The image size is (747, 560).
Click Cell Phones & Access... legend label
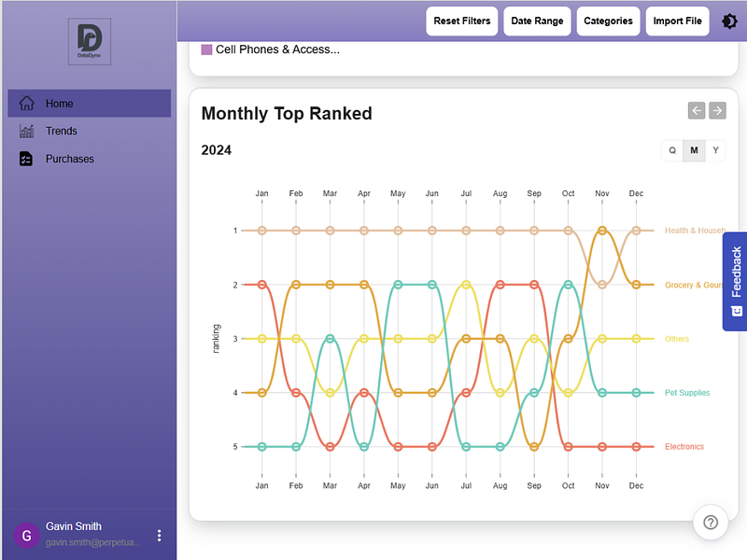tap(277, 49)
